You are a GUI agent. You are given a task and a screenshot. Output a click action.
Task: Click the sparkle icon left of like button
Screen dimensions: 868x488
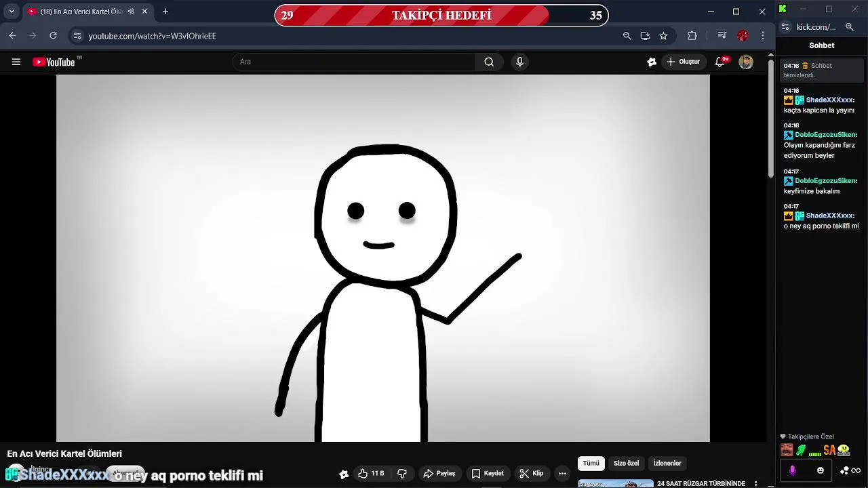(x=344, y=474)
